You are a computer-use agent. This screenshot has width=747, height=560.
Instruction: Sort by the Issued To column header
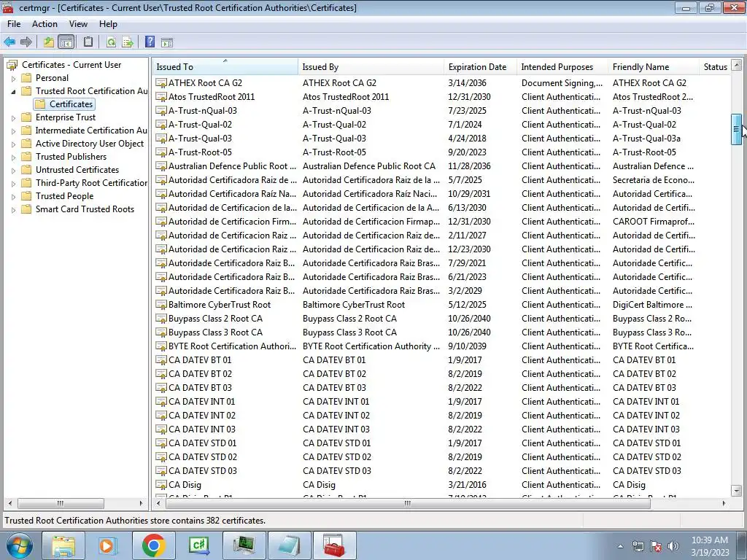(x=225, y=66)
